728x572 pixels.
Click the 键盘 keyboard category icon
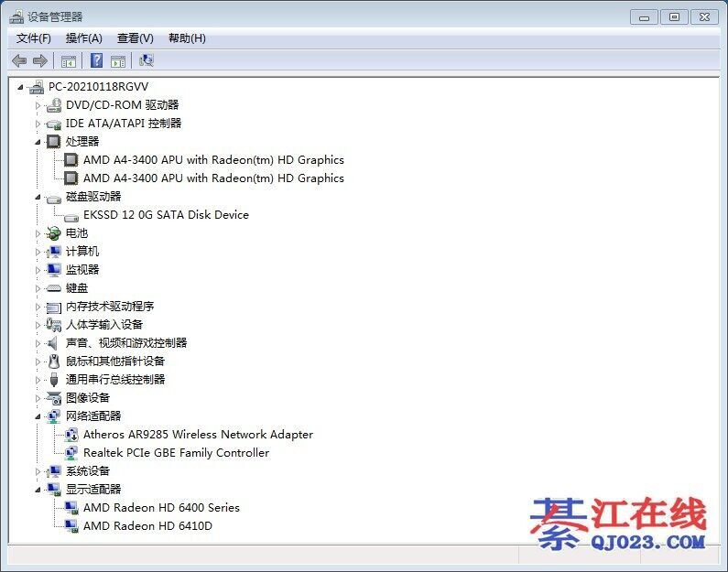coord(54,288)
